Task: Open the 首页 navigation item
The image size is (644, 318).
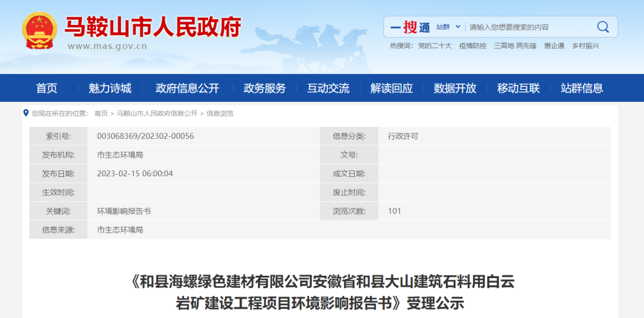Action: (x=47, y=88)
